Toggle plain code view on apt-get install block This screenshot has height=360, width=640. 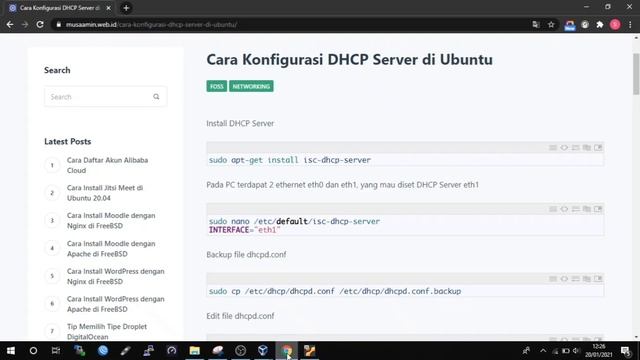click(564, 148)
